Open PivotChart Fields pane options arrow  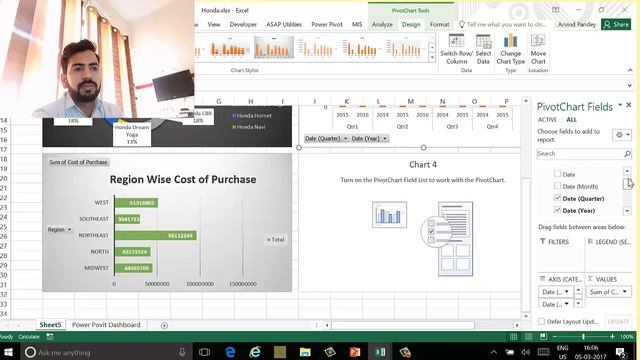620,105
